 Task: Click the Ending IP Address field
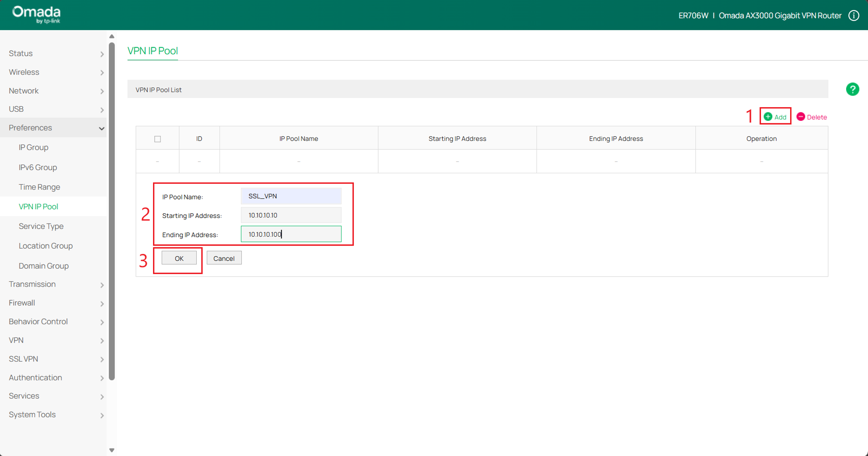291,234
